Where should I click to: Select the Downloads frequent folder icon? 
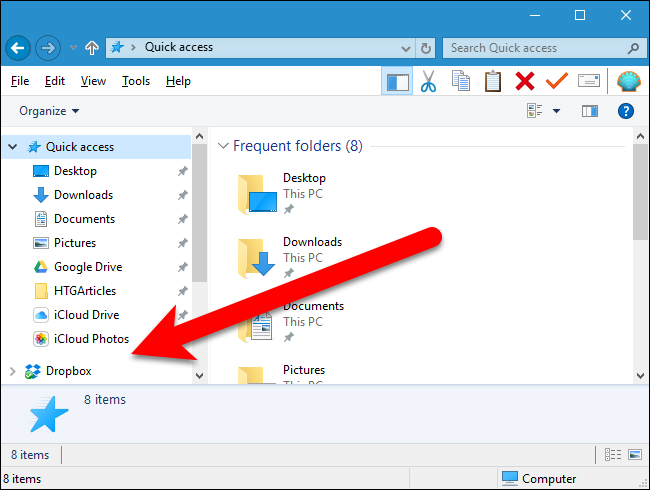257,258
